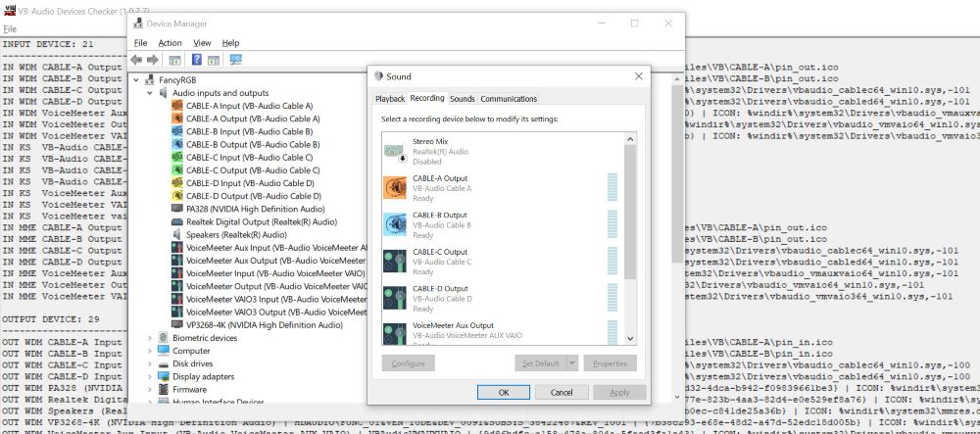Click the Scan for hardware changes monitor icon
The height and width of the screenshot is (434, 980).
click(x=235, y=60)
